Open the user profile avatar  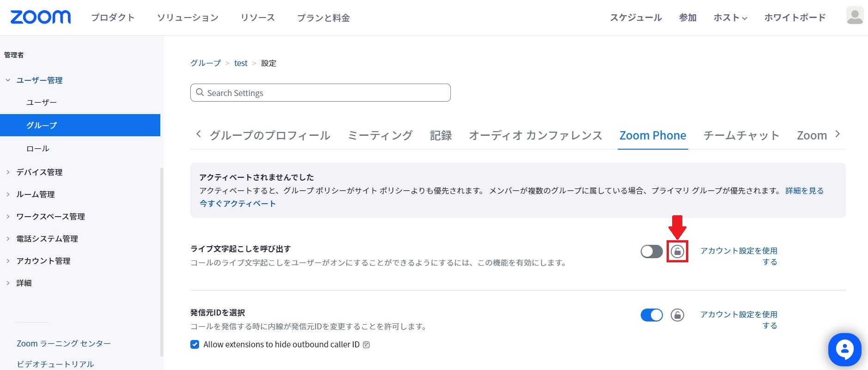855,16
